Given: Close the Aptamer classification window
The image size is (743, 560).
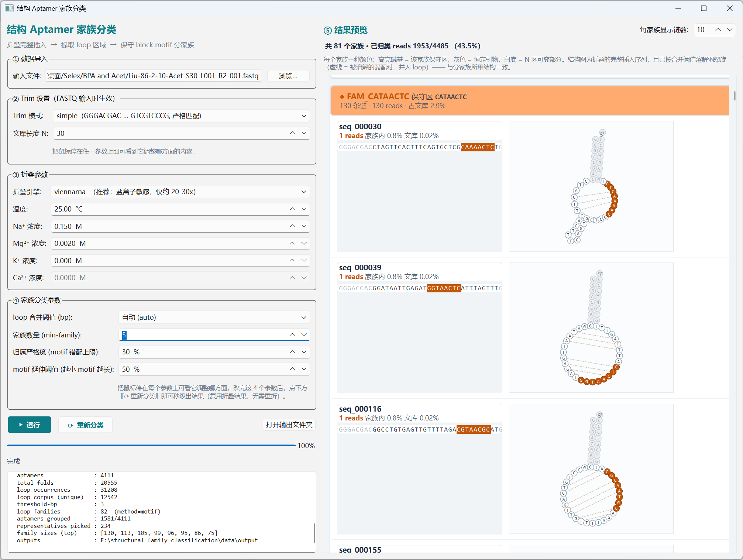Looking at the screenshot, I should coord(730,8).
